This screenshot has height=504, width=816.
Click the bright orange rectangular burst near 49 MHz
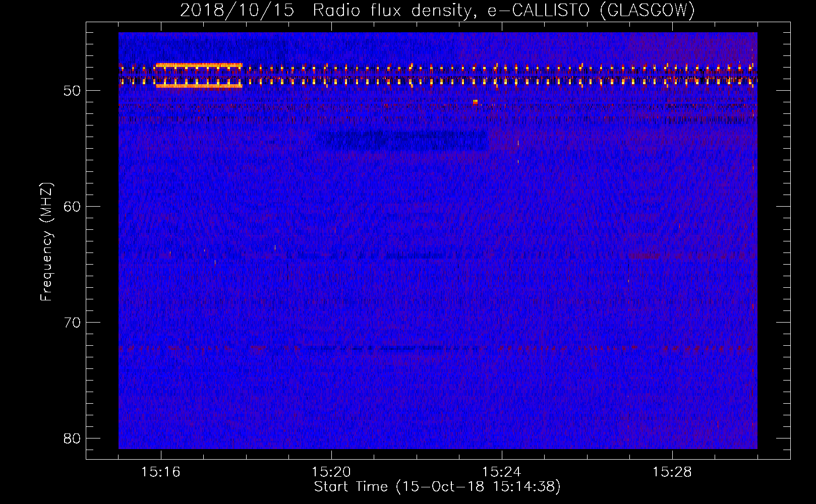tap(199, 76)
